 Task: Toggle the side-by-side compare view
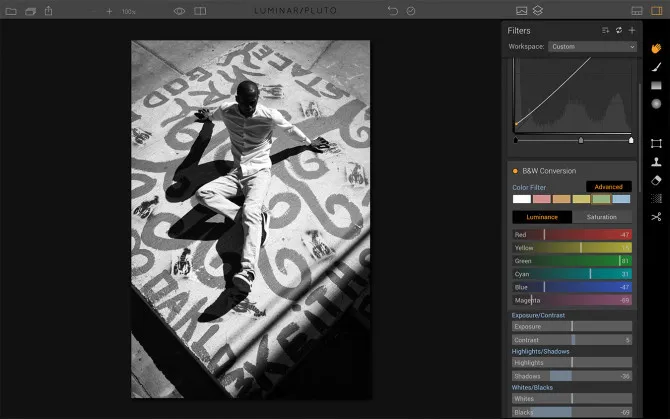coord(200,11)
